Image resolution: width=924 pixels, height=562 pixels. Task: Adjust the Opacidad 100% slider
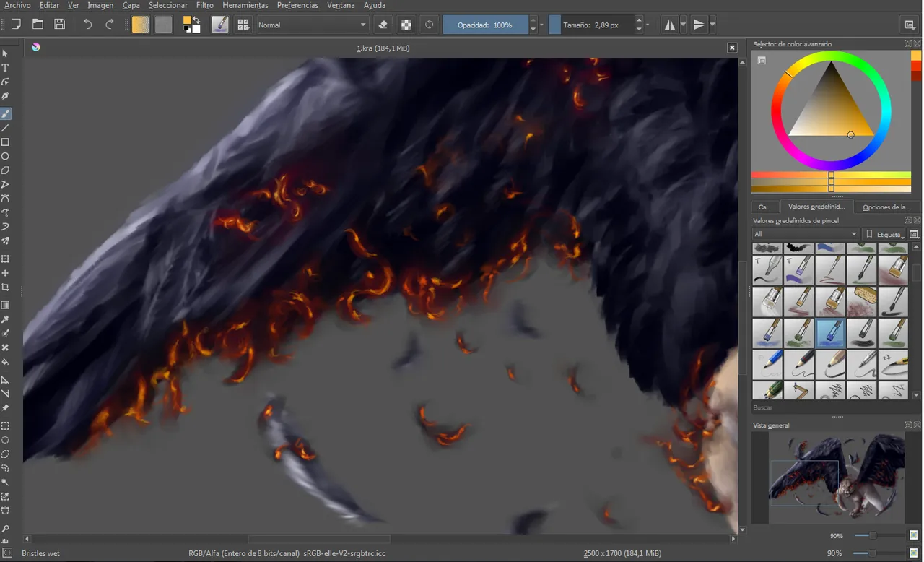point(485,25)
